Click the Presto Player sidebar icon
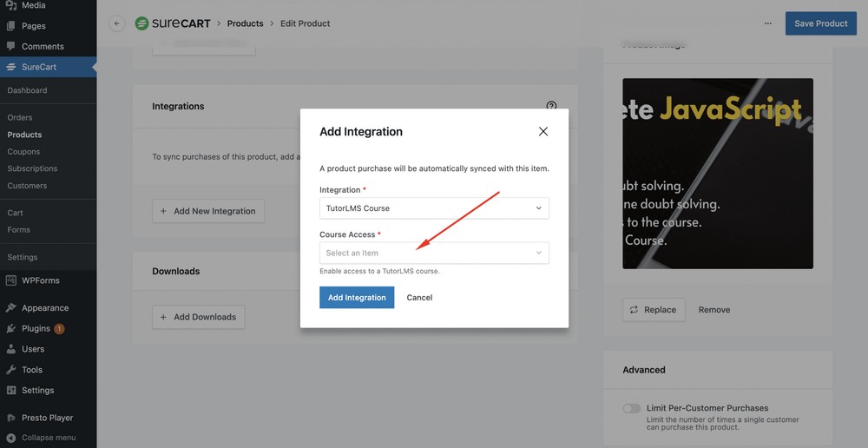This screenshot has height=448, width=868. click(10, 418)
